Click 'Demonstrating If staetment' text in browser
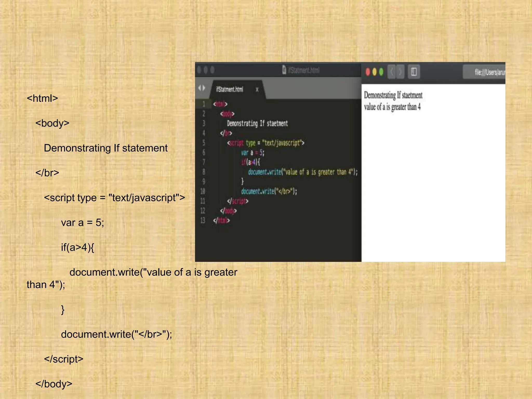The image size is (532, 399). (x=393, y=95)
